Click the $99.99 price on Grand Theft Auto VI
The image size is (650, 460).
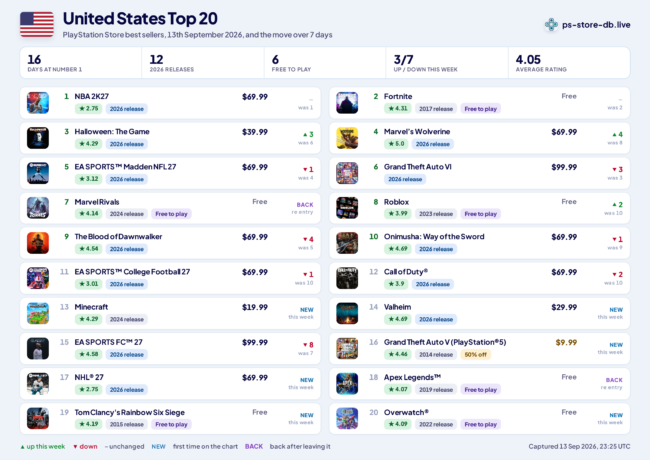click(x=564, y=167)
